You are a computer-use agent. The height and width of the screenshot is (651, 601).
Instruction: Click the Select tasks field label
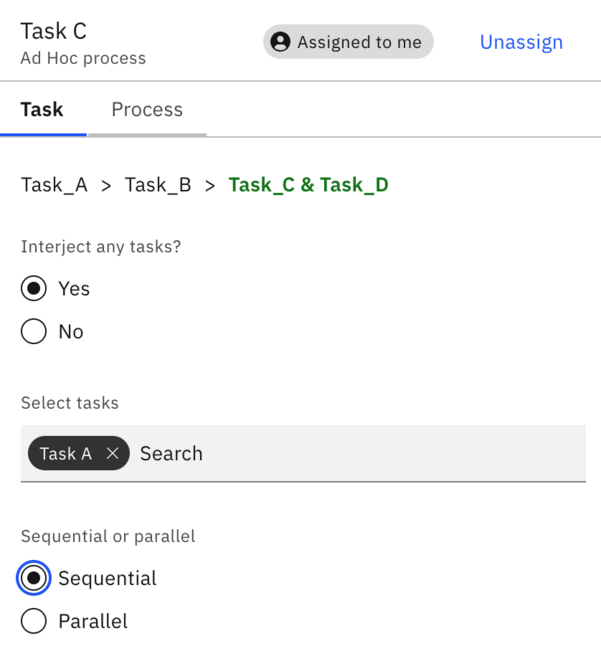coord(70,403)
